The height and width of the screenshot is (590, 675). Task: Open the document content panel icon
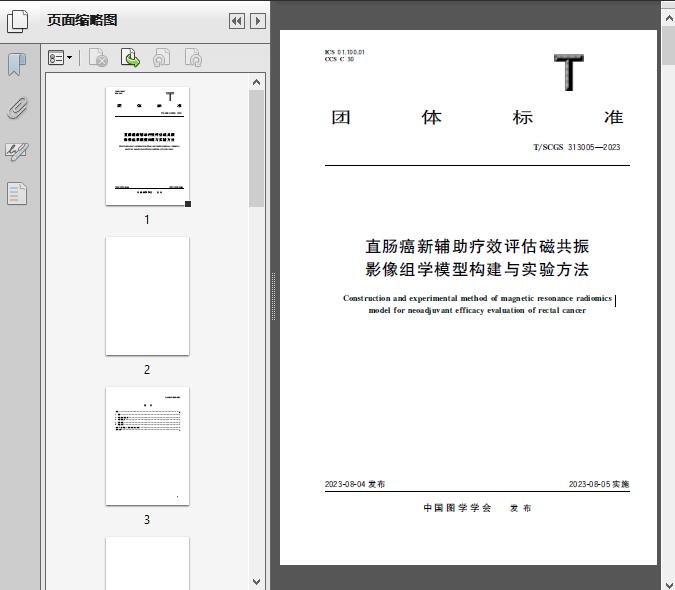click(17, 193)
